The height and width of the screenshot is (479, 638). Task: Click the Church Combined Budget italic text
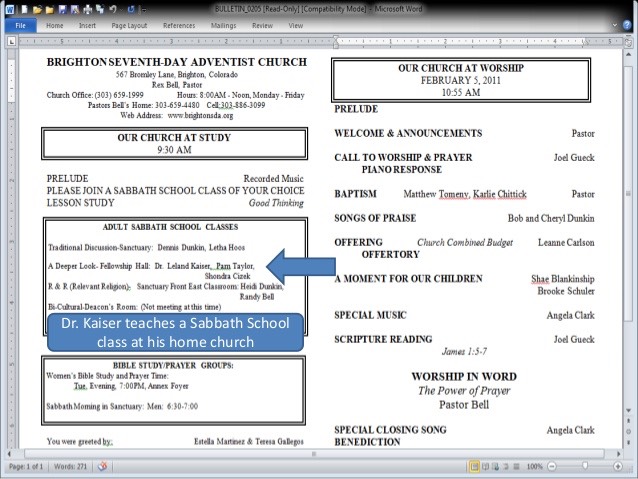(x=465, y=243)
